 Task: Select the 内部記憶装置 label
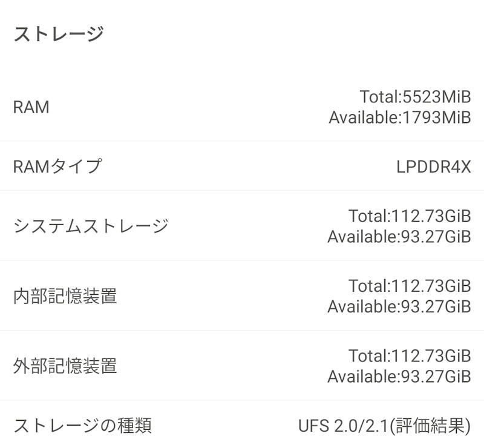pyautogui.click(x=65, y=296)
